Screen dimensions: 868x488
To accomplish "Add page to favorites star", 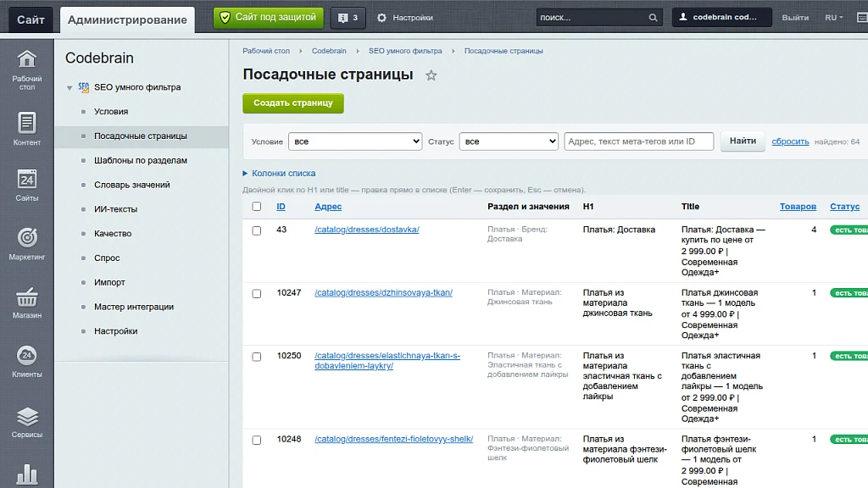I will pos(431,75).
